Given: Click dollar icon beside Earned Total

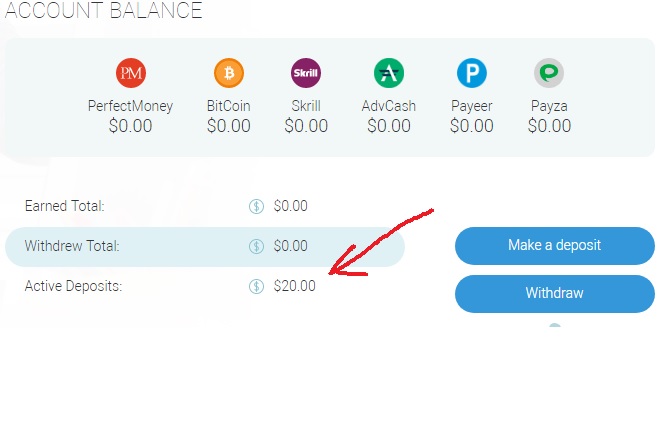Looking at the screenshot, I should tap(256, 207).
